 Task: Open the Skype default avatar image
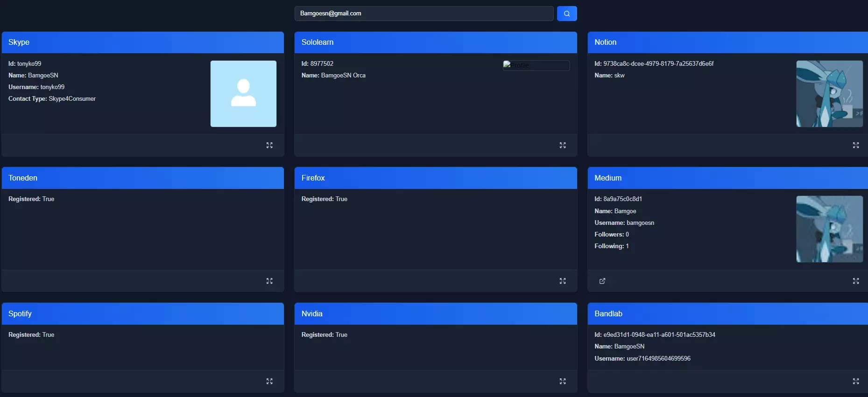click(243, 94)
